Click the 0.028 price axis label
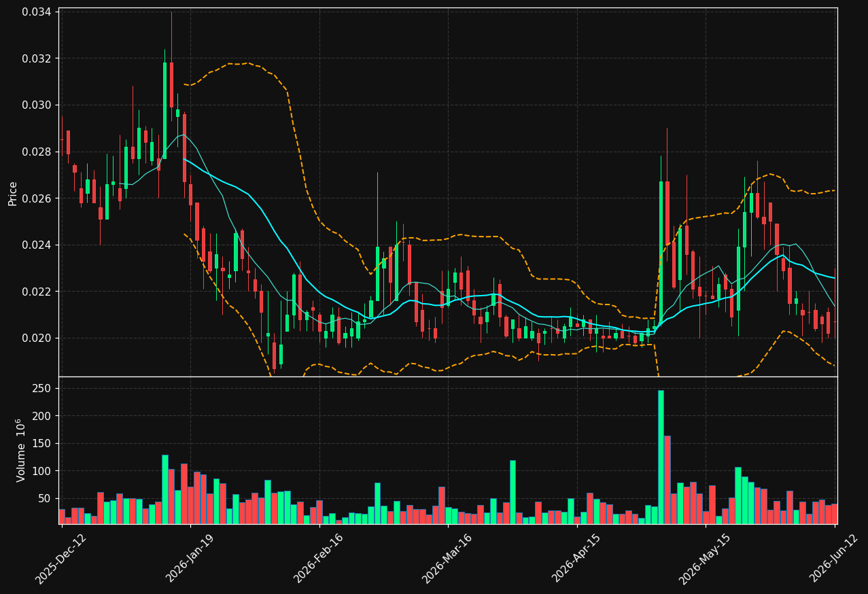The width and height of the screenshot is (868, 594). click(x=35, y=152)
